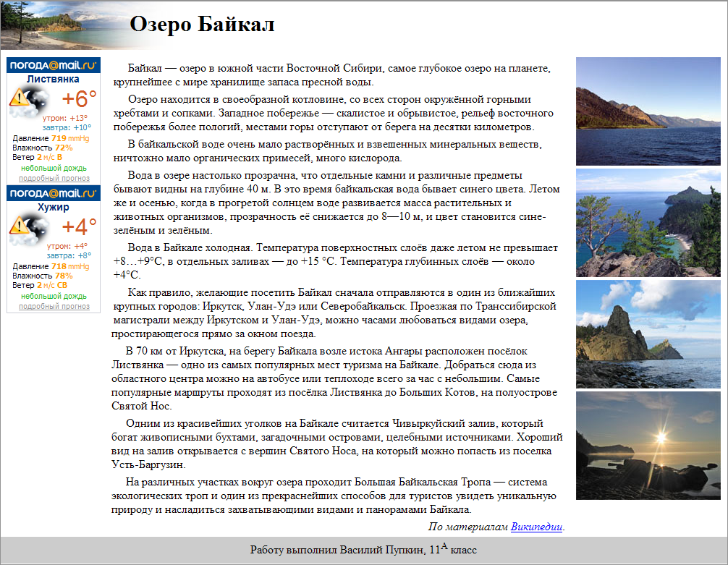Open the pogoda@mail.ru logo above Хужир
The image size is (728, 565).
tap(54, 193)
